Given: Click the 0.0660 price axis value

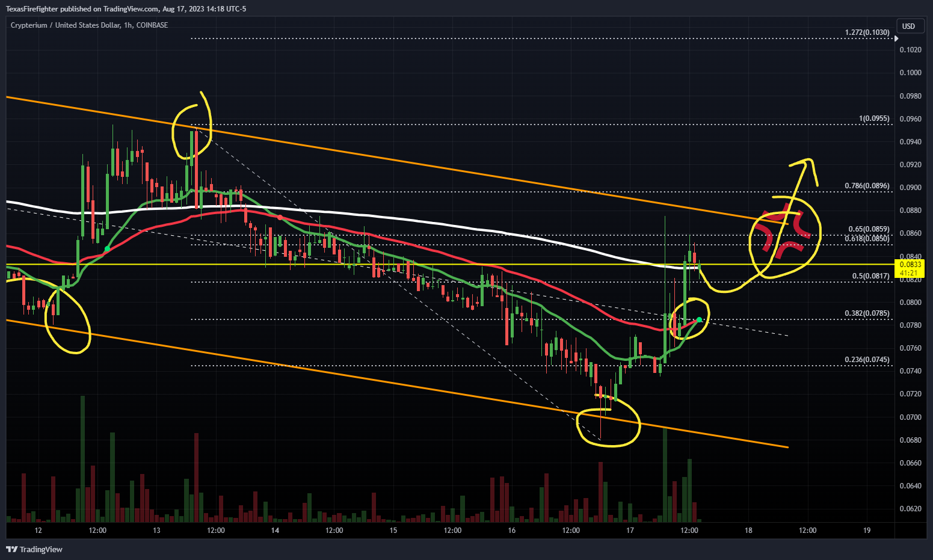Looking at the screenshot, I should [910, 463].
